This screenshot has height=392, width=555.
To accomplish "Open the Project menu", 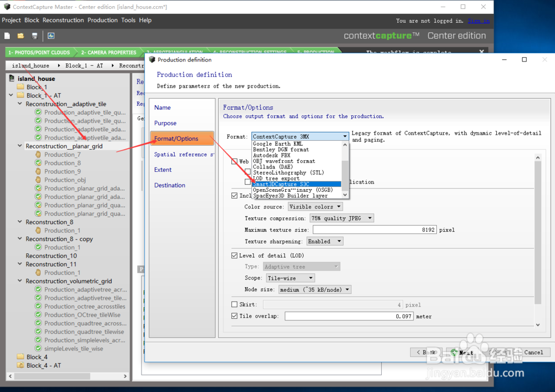I will click(x=11, y=20).
